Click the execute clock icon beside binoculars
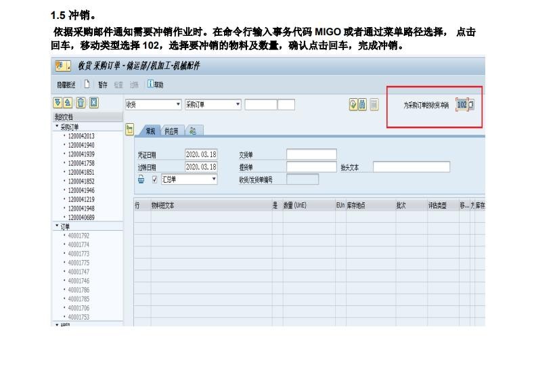534x392 pixels. click(x=353, y=104)
